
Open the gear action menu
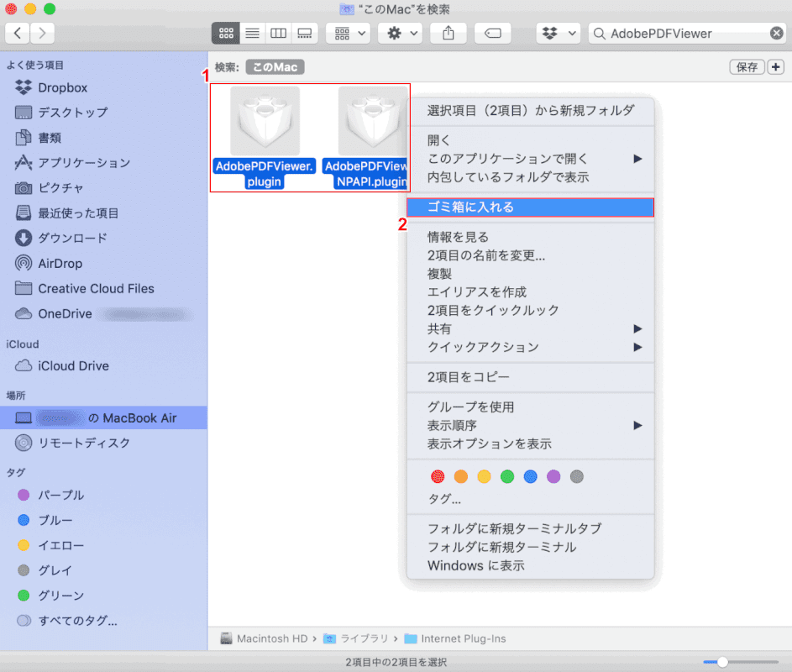pyautogui.click(x=401, y=34)
